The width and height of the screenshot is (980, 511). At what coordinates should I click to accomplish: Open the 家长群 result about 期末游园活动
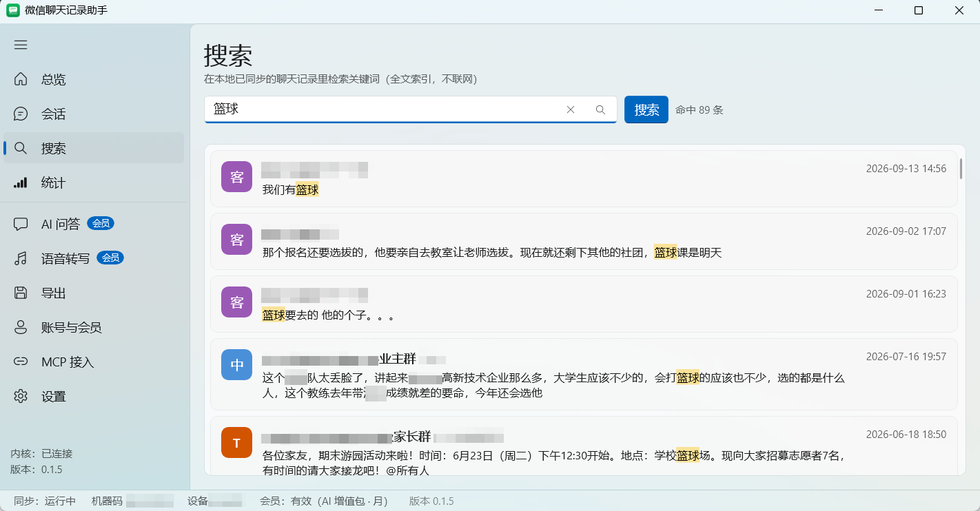tap(584, 446)
